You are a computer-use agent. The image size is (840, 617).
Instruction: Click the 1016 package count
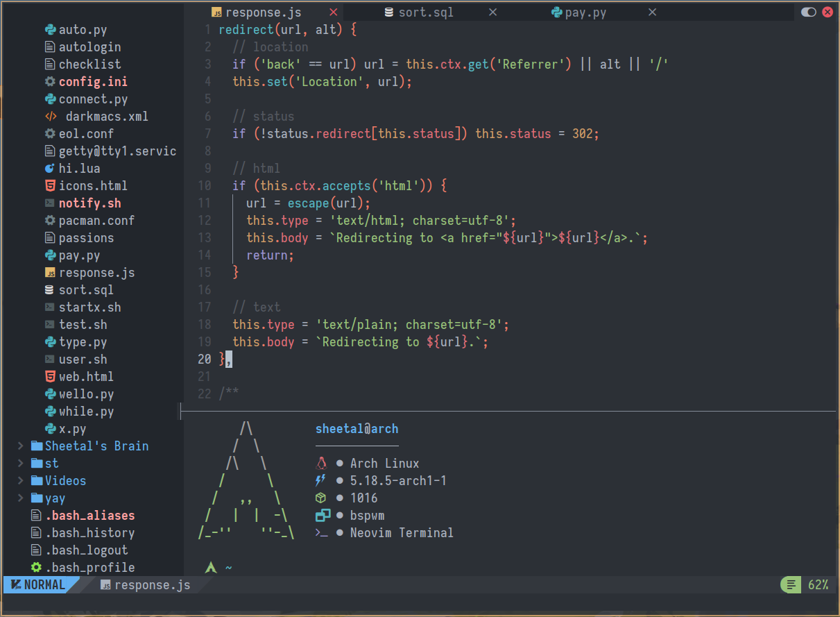(x=363, y=498)
